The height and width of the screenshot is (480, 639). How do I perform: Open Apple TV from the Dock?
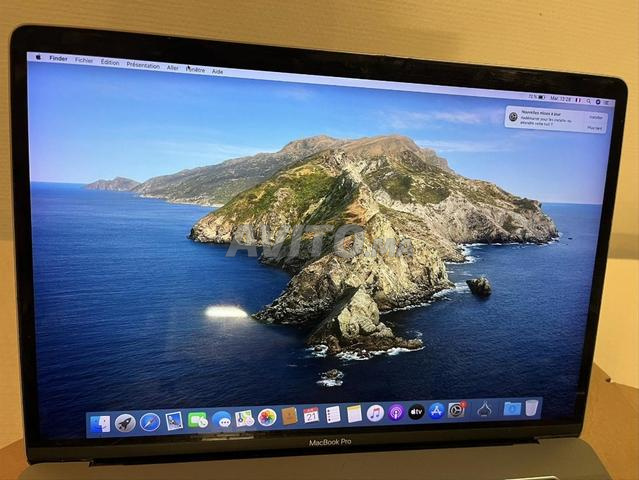click(x=416, y=412)
